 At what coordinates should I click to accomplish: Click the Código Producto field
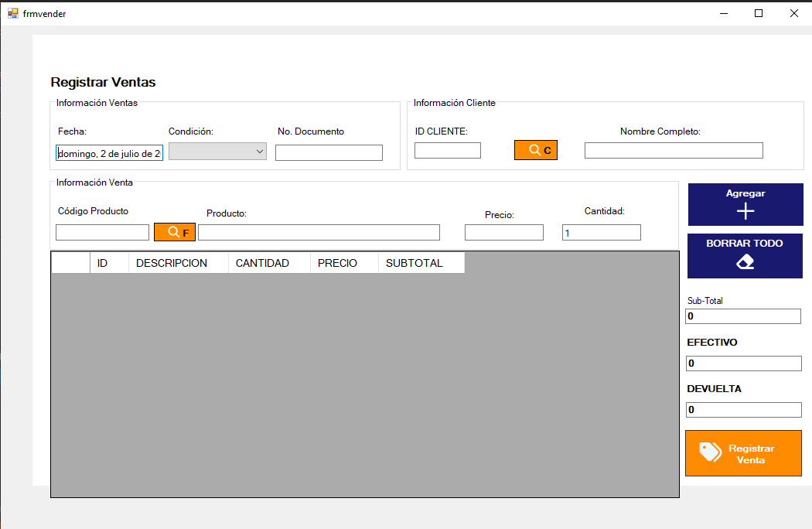pyautogui.click(x=102, y=231)
